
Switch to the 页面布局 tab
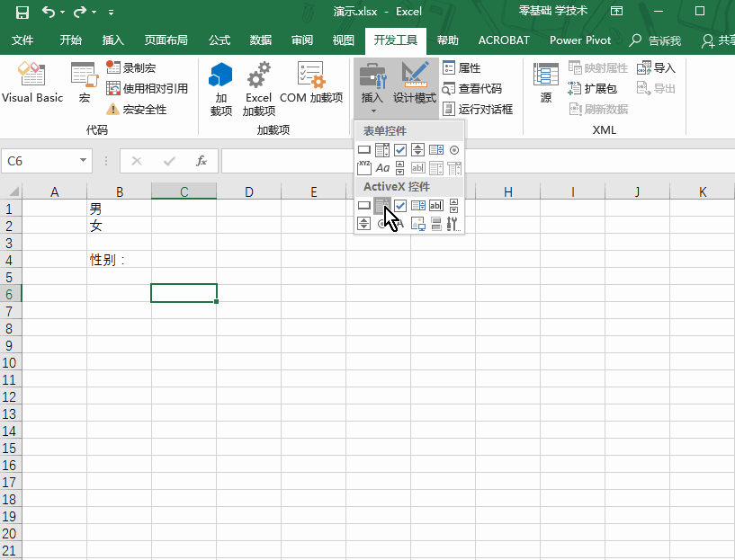[x=166, y=40]
